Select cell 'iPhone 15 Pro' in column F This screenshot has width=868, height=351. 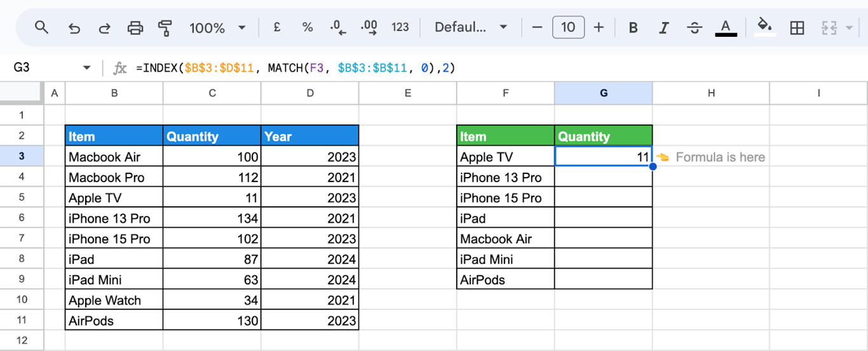[x=505, y=197]
